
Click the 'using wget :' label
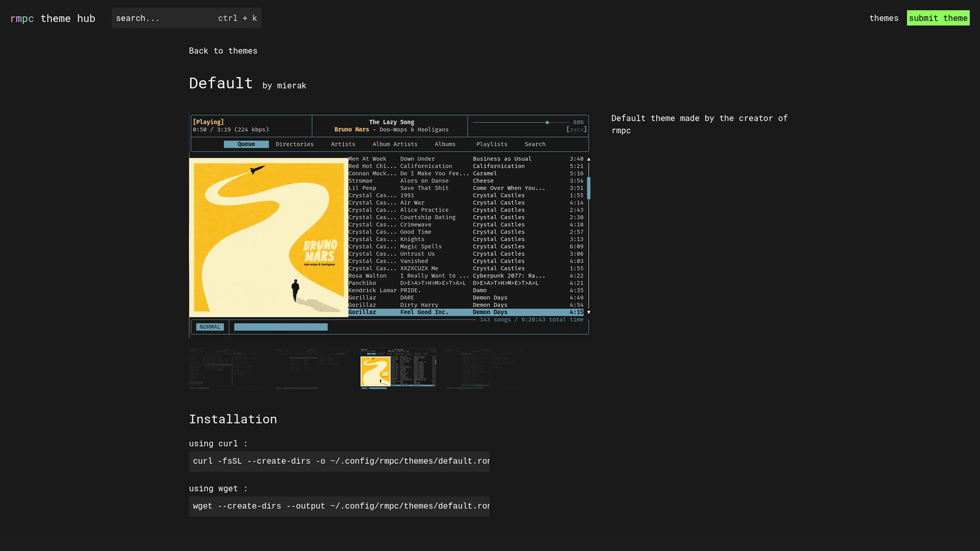pyautogui.click(x=218, y=488)
